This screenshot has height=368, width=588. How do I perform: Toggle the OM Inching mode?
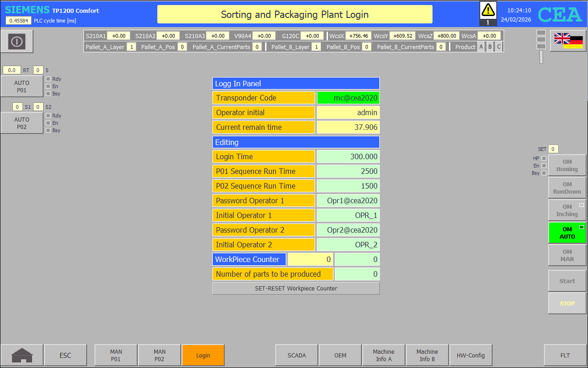pyautogui.click(x=567, y=210)
